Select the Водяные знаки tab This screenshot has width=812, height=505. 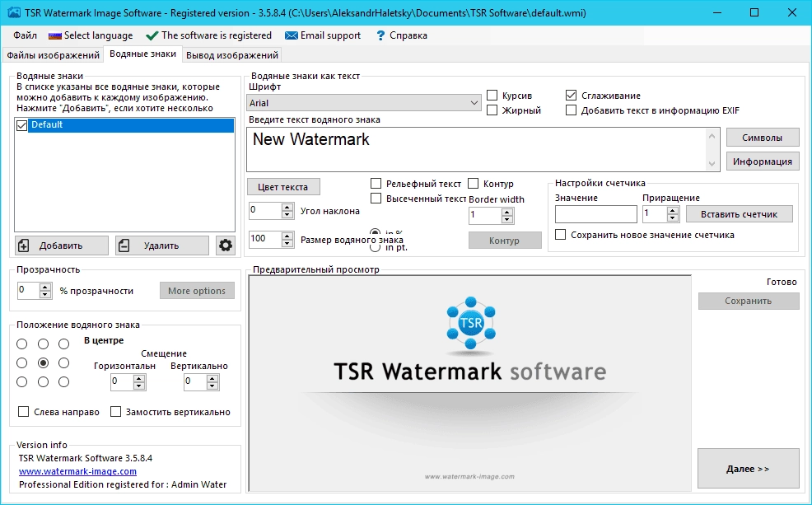(143, 54)
